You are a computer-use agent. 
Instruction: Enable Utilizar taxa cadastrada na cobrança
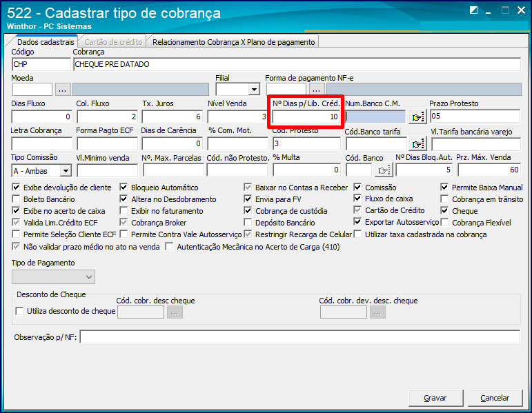[357, 234]
